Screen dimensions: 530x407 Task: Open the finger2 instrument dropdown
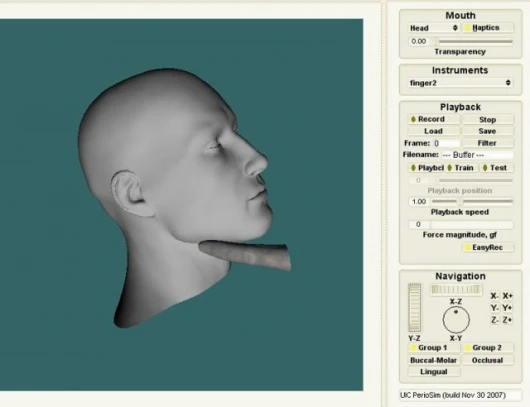(x=460, y=83)
